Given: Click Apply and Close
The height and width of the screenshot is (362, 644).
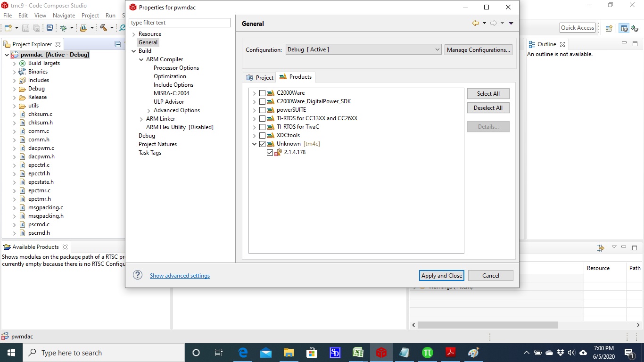Looking at the screenshot, I should pos(442,275).
